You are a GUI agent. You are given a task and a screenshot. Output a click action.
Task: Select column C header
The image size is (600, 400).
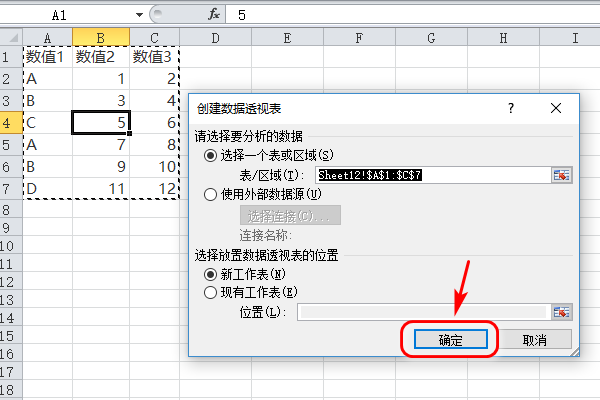155,38
